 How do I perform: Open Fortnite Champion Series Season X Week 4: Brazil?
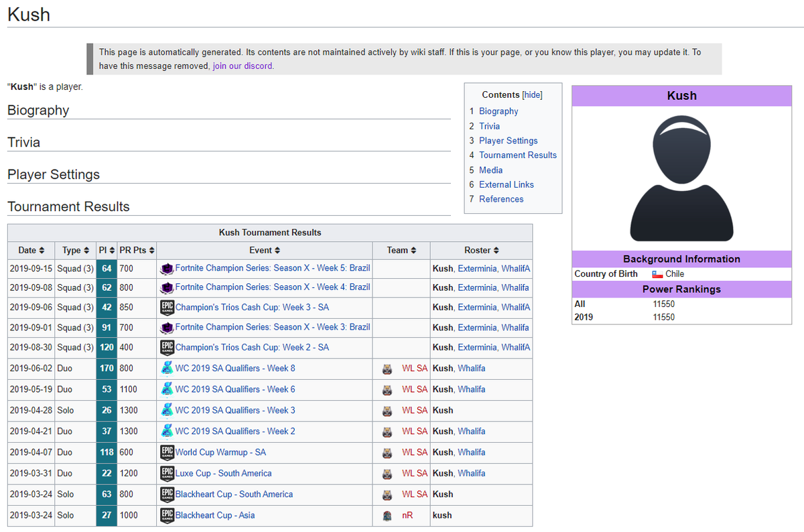273,287
